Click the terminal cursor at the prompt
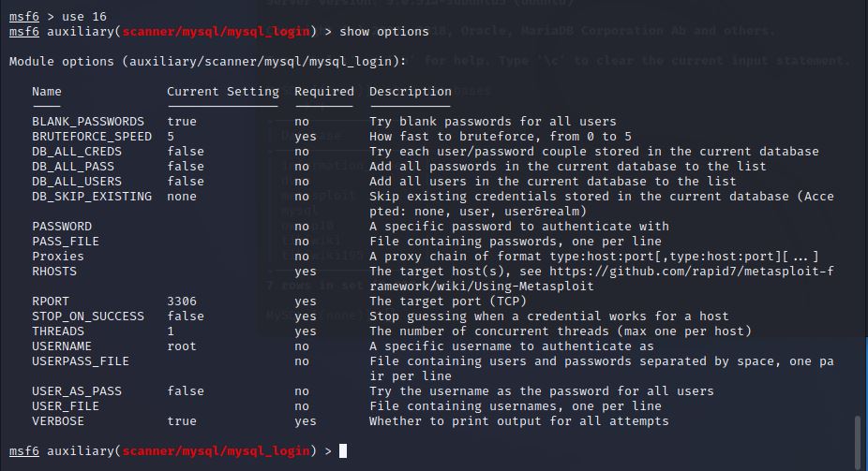868x471 pixels. coord(343,451)
